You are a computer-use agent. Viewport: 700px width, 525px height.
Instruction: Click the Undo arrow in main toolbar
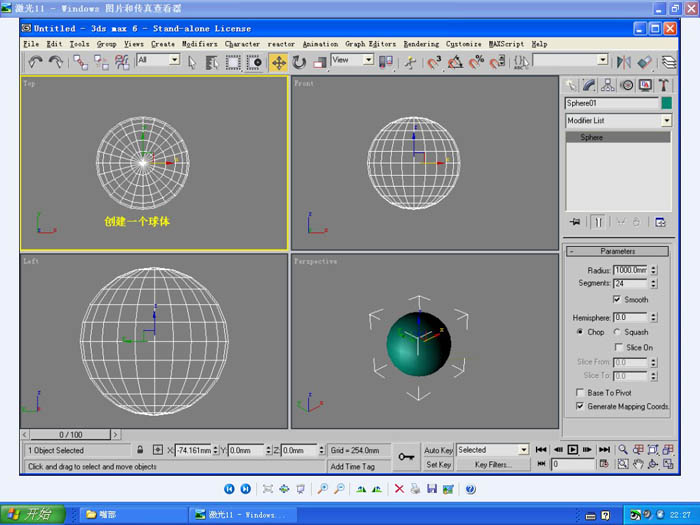click(35, 62)
